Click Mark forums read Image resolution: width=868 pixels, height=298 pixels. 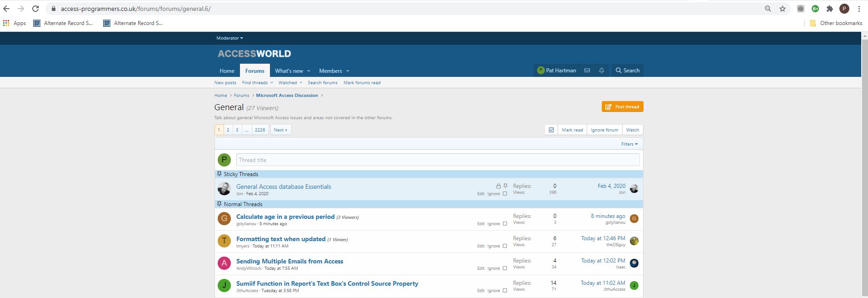[362, 83]
